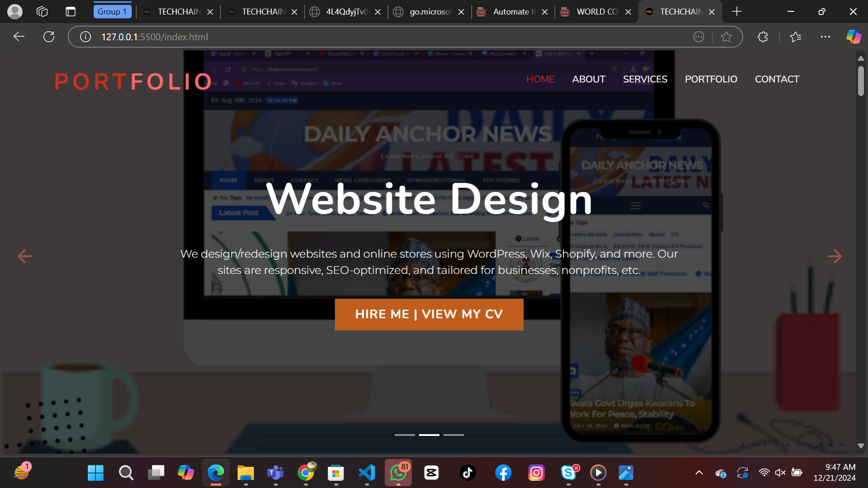Expand the Group 1 tab group

[x=112, y=11]
